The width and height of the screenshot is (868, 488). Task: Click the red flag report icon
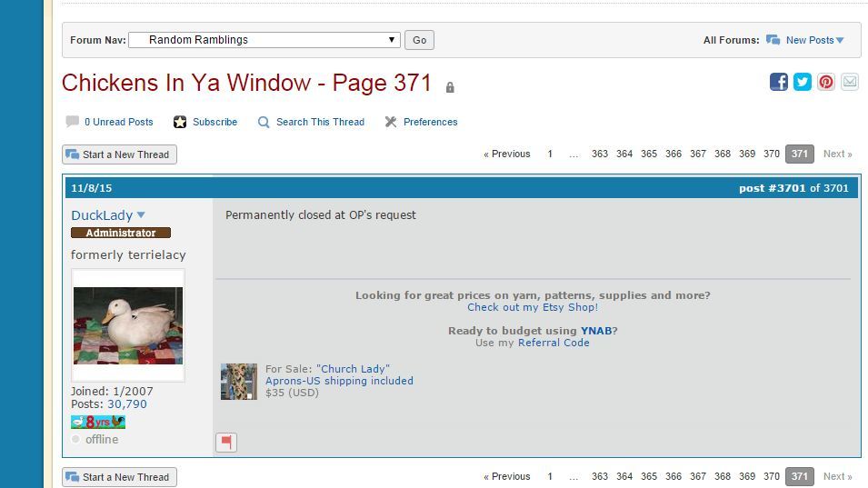coord(226,443)
